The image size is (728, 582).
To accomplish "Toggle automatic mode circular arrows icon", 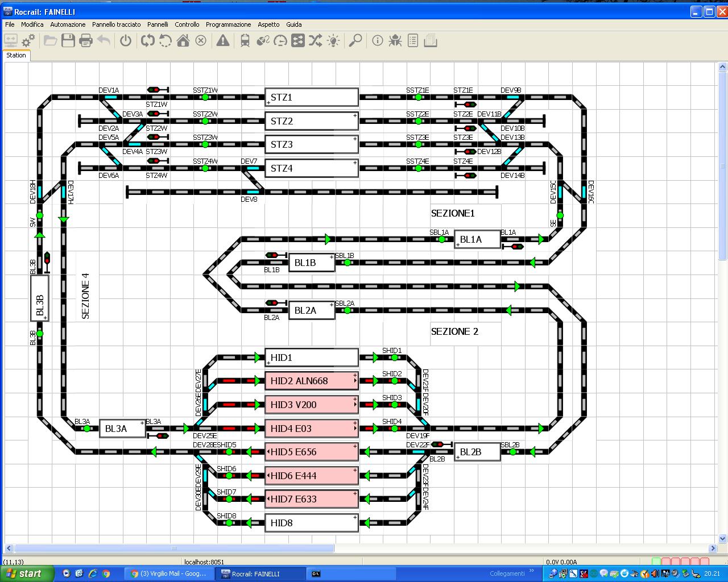I will pos(148,40).
